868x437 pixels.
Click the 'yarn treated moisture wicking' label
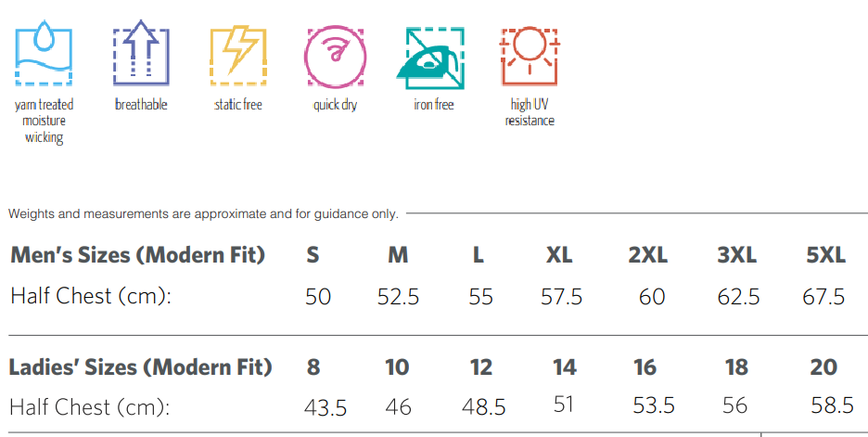44,121
